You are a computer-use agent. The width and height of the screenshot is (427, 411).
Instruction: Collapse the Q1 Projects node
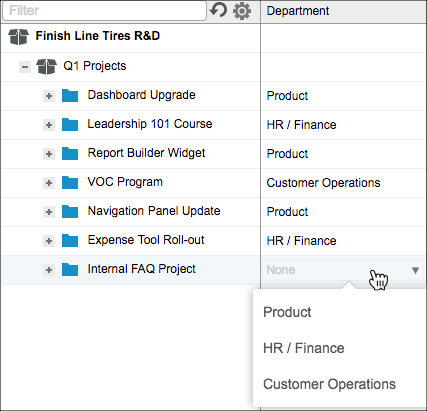pos(25,67)
